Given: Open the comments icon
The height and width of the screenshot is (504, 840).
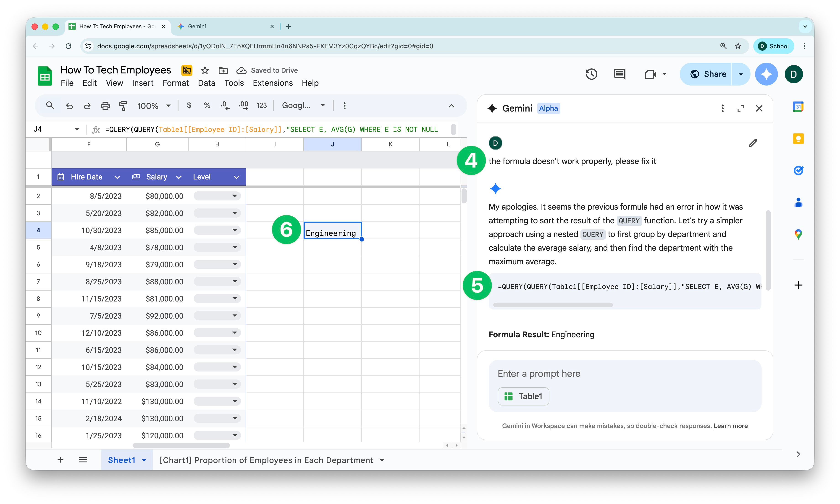Looking at the screenshot, I should click(619, 74).
